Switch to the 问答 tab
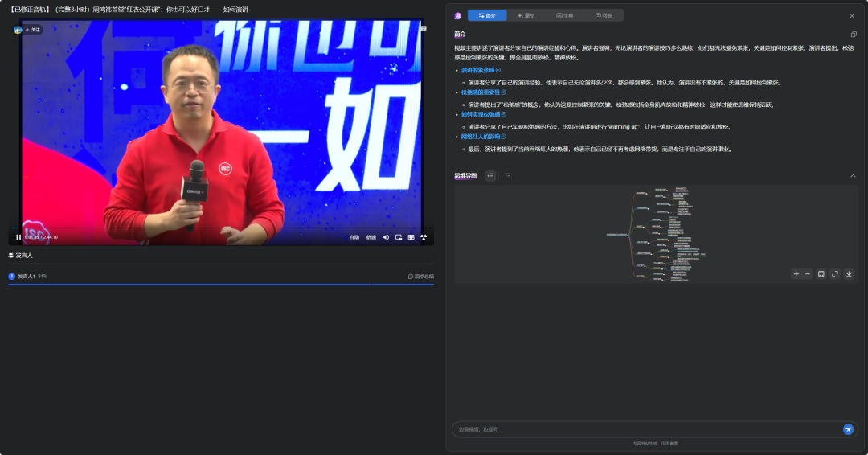868x455 pixels. (604, 15)
